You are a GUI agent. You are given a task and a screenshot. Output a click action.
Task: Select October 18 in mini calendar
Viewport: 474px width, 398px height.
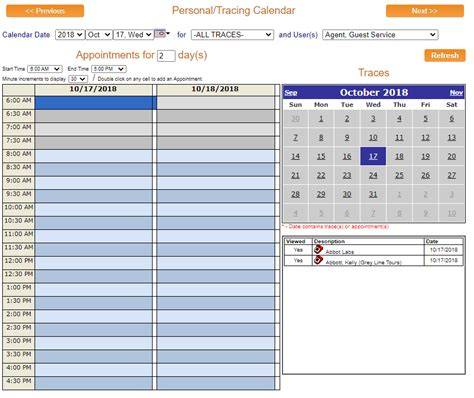[399, 156]
